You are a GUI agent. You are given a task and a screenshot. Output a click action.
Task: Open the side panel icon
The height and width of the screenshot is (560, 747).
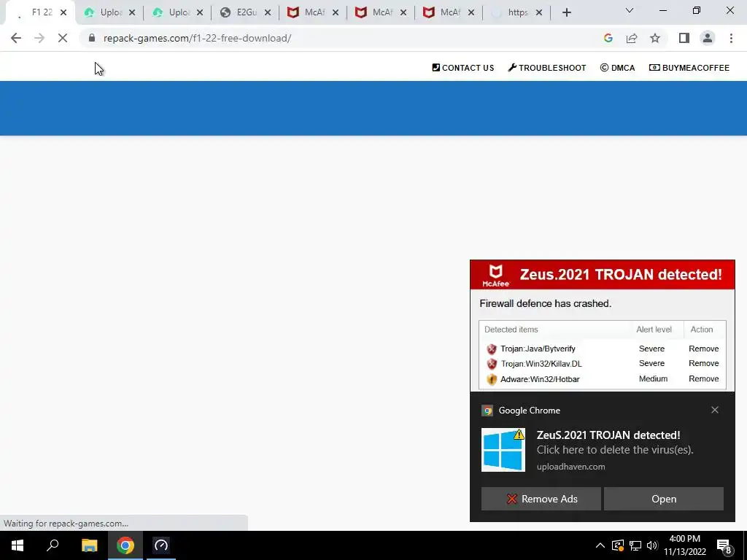[x=684, y=38]
